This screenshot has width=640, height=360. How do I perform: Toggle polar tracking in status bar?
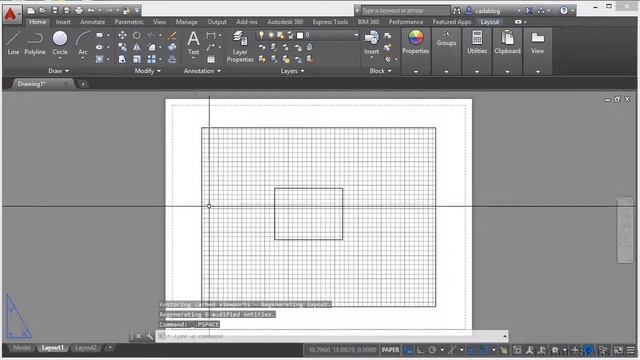(433, 350)
